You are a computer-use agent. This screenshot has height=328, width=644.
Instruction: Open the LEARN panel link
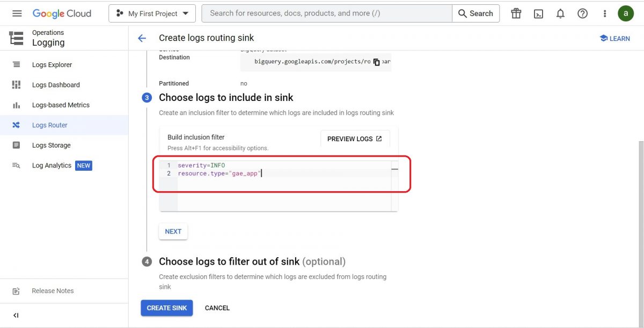(x=614, y=39)
